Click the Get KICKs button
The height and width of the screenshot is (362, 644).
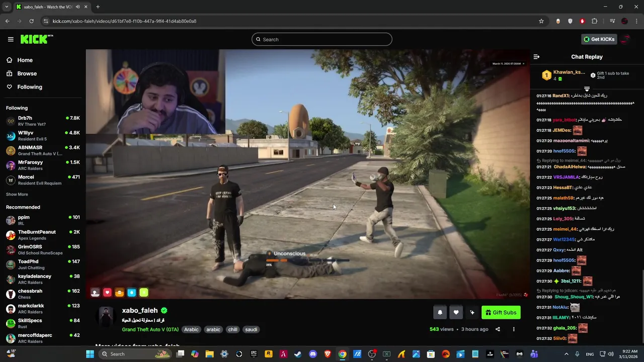[599, 39]
